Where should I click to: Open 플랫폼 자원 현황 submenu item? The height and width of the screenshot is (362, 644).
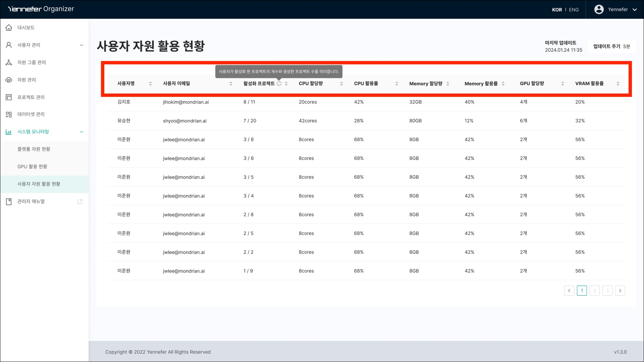tap(34, 149)
